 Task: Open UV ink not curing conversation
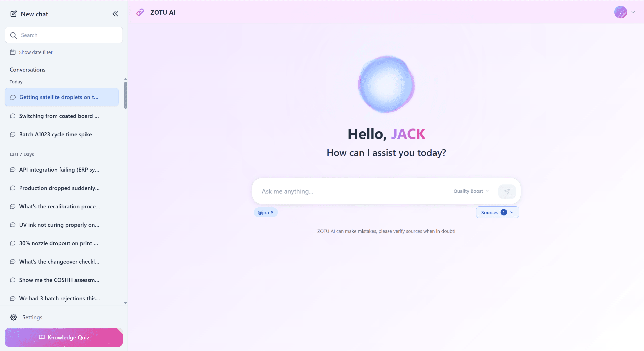pyautogui.click(x=59, y=225)
